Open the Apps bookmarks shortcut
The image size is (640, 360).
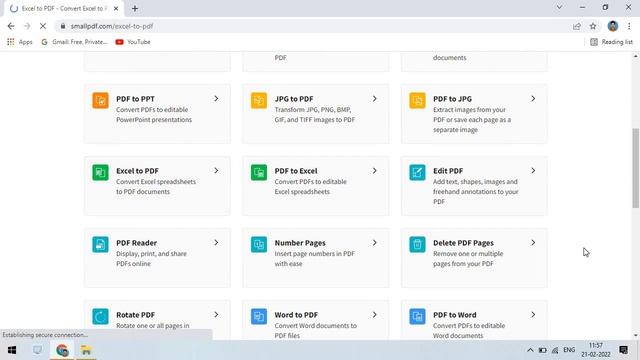click(20, 42)
